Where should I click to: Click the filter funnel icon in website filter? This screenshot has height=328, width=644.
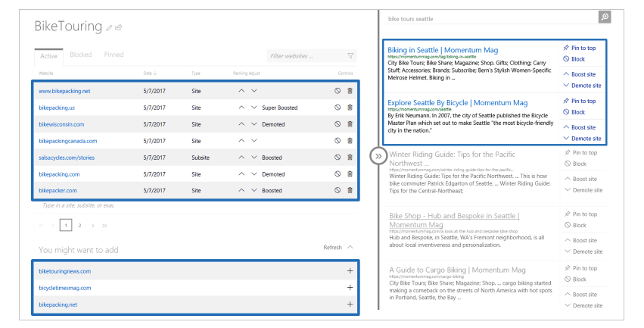click(350, 55)
